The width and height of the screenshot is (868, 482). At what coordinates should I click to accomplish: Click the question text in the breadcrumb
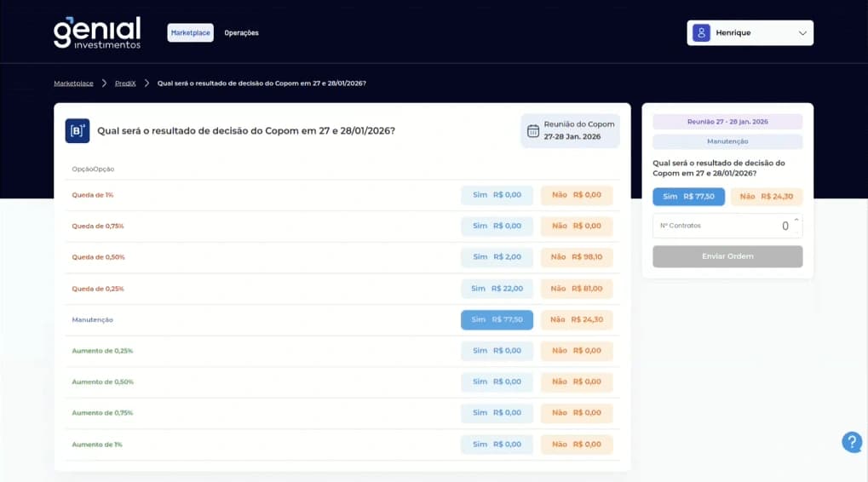[262, 83]
